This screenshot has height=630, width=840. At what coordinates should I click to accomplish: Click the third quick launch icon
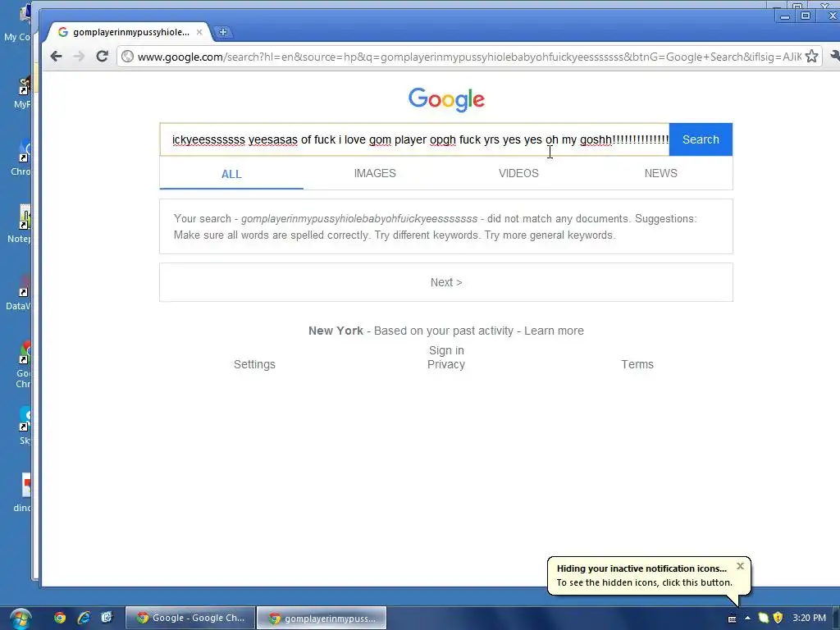[107, 618]
